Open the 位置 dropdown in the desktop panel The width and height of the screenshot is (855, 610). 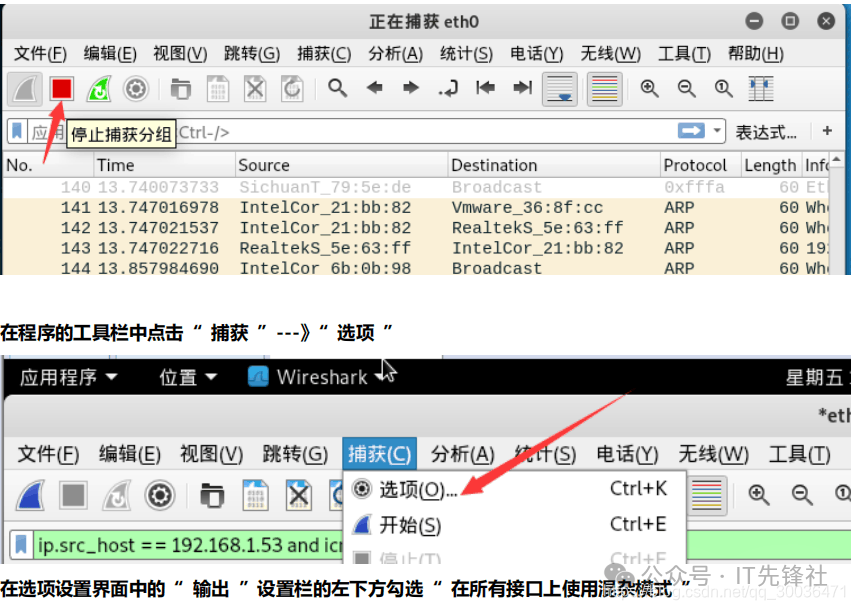(188, 377)
